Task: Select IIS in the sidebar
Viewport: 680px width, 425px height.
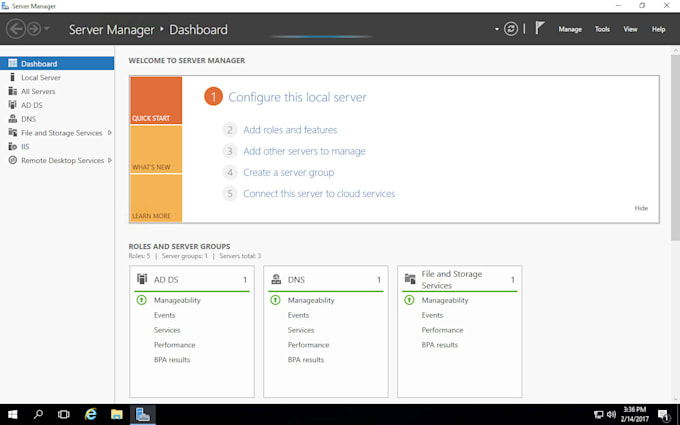Action: click(x=57, y=147)
